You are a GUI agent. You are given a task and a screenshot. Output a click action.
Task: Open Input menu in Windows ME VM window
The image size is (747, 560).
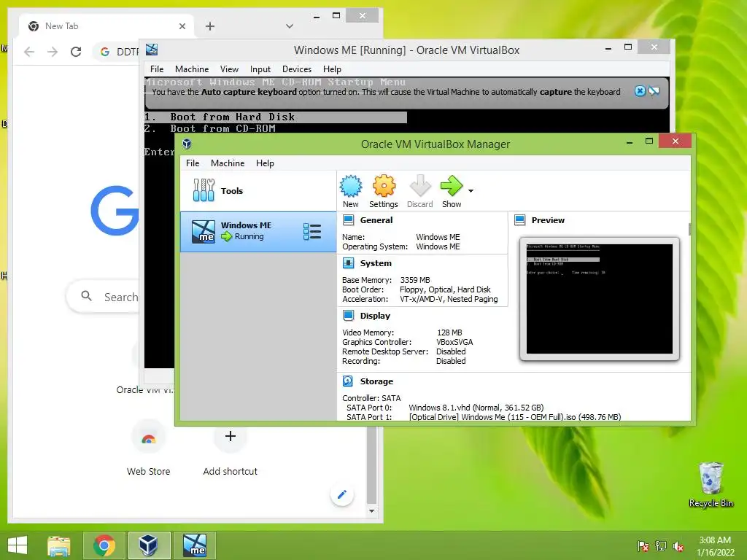[260, 69]
